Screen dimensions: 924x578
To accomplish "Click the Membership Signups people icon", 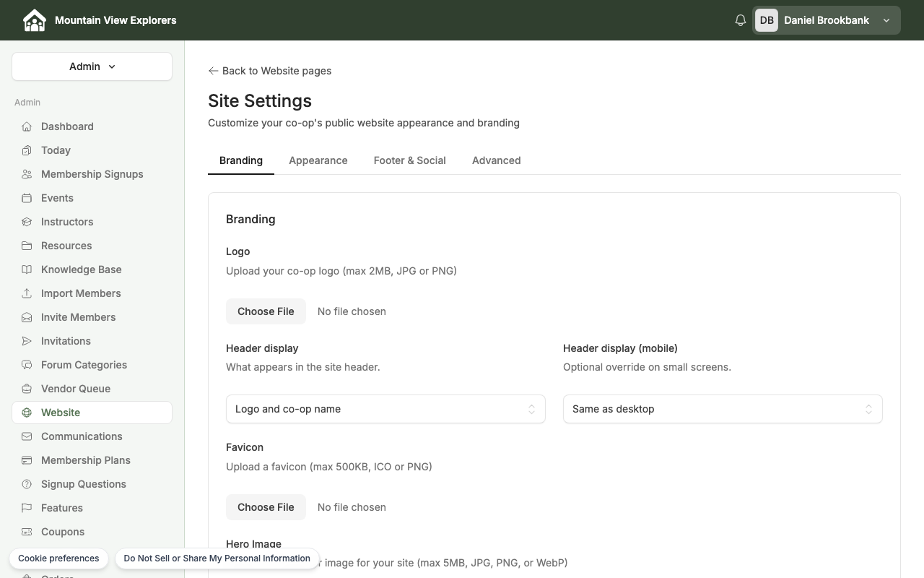I will [27, 174].
